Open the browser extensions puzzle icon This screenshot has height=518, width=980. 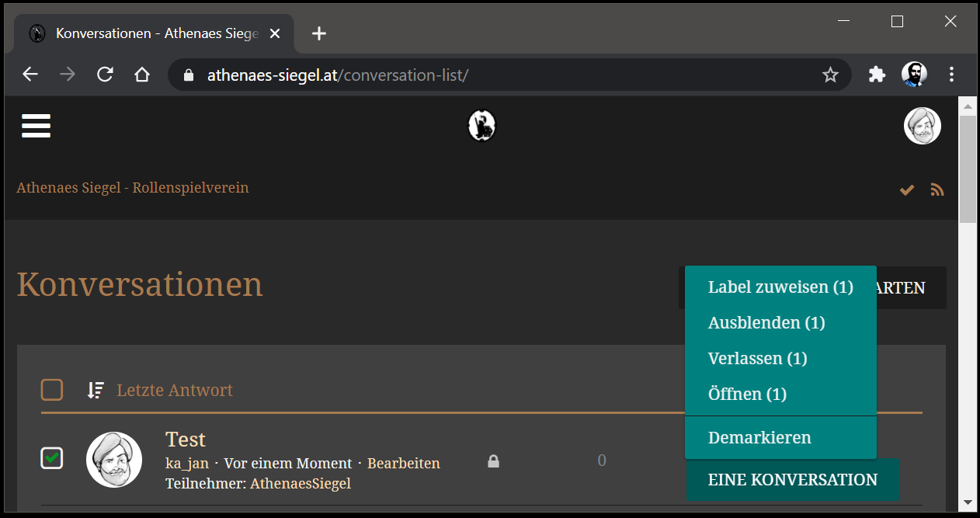click(x=877, y=75)
